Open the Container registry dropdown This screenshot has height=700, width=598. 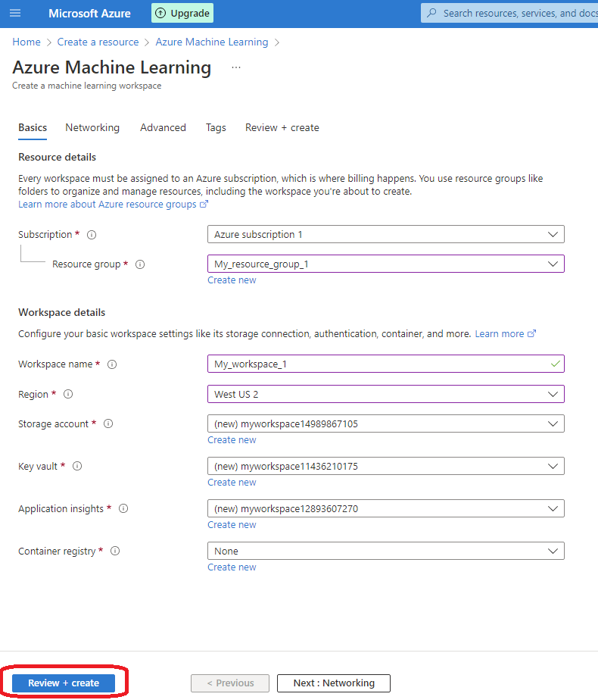(386, 551)
